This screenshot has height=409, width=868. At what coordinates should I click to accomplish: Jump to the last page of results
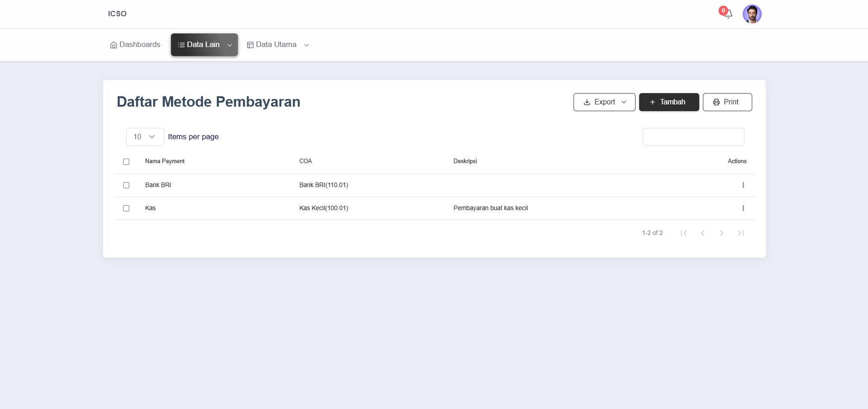coord(740,233)
